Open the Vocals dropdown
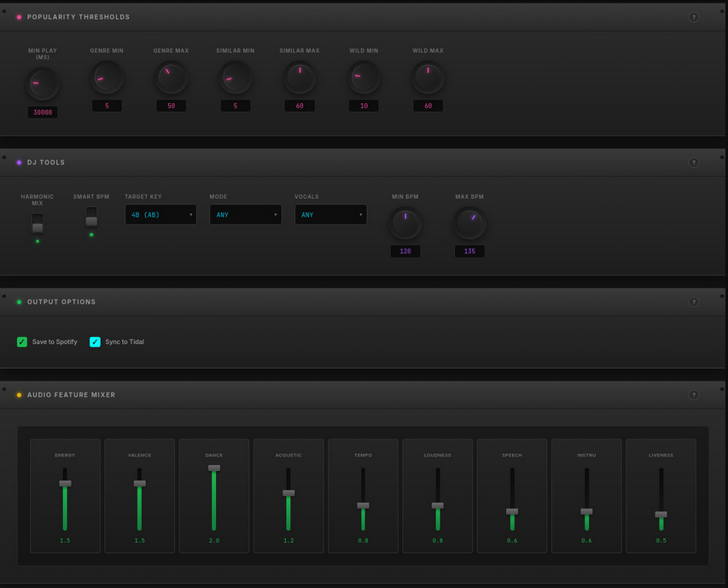Viewport: 728px width, 588px height. (x=330, y=215)
